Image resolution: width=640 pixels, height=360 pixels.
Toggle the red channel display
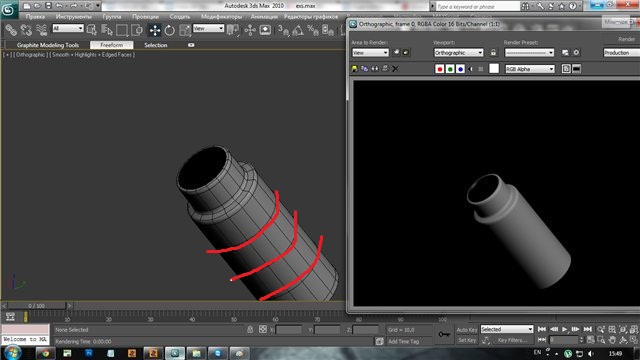[440, 69]
